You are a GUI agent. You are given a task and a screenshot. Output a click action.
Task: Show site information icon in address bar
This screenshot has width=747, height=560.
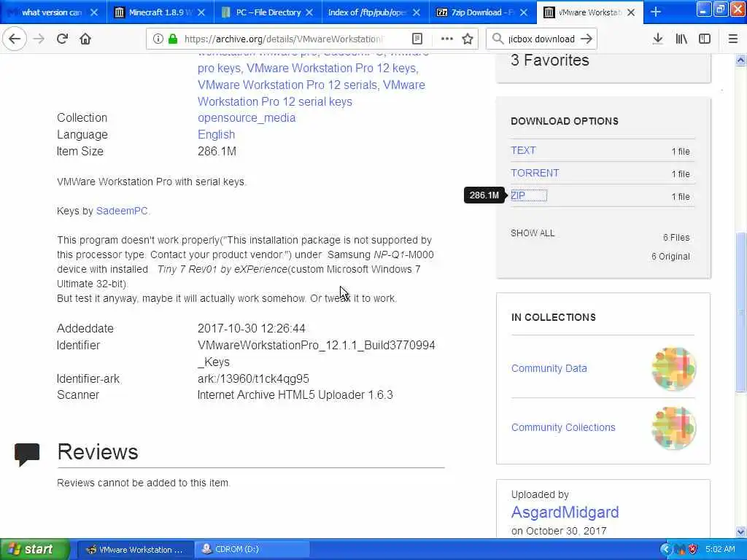158,39
